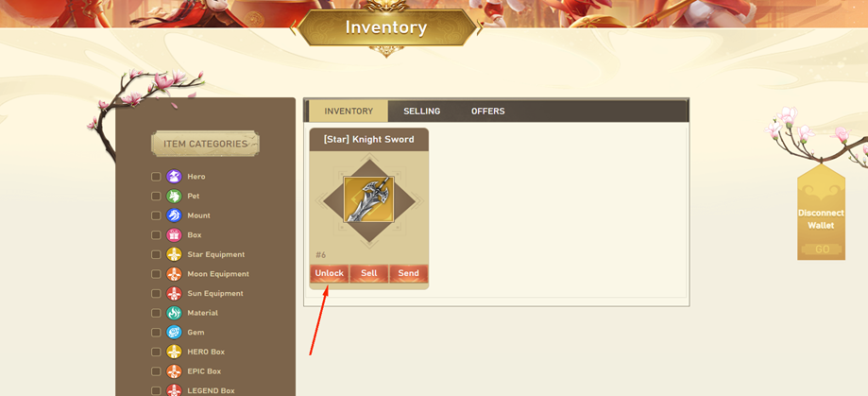The width and height of the screenshot is (868, 396).
Task: Click the orange Moon Equipment icon
Action: (174, 274)
